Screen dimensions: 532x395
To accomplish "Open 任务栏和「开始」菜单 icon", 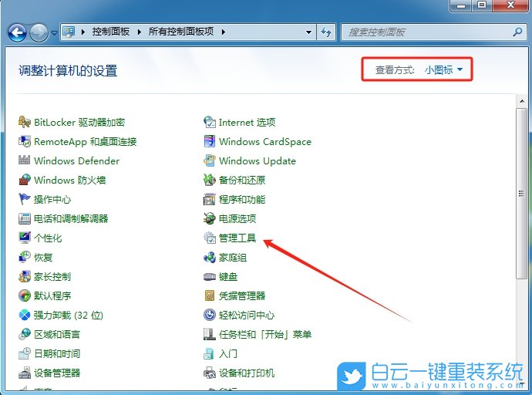I will click(210, 334).
